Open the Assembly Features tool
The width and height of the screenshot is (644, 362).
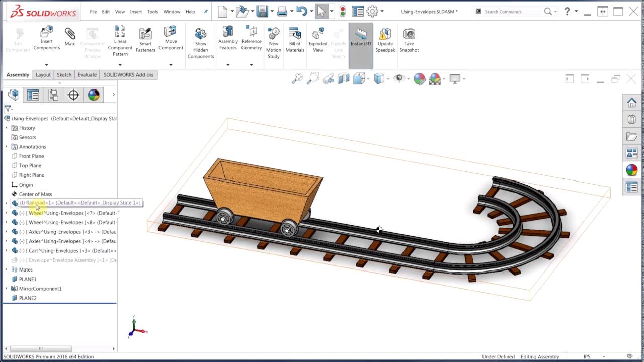pos(228,38)
